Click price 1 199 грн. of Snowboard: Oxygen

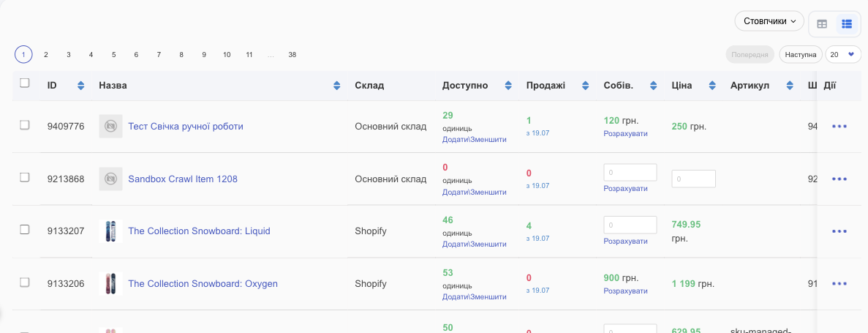pos(693,284)
